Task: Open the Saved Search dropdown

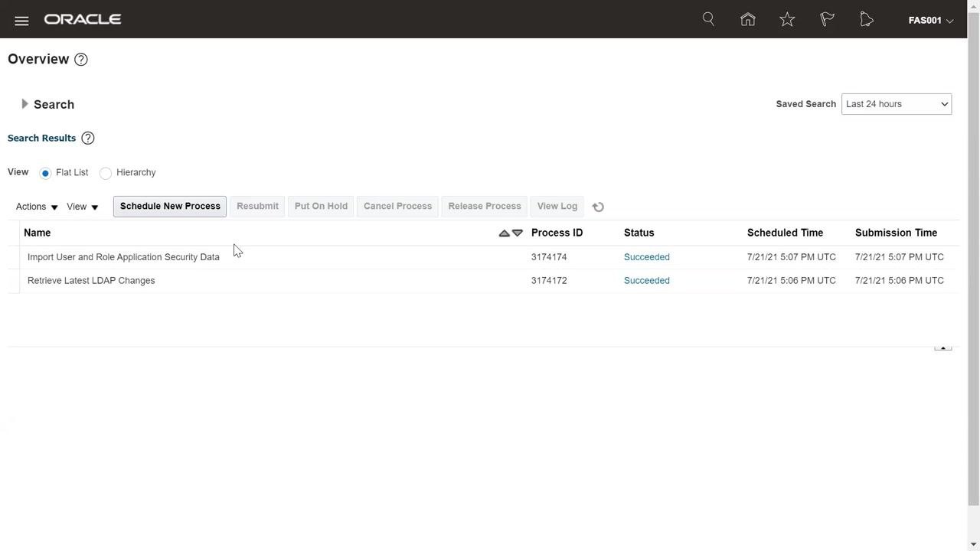Action: 897,104
